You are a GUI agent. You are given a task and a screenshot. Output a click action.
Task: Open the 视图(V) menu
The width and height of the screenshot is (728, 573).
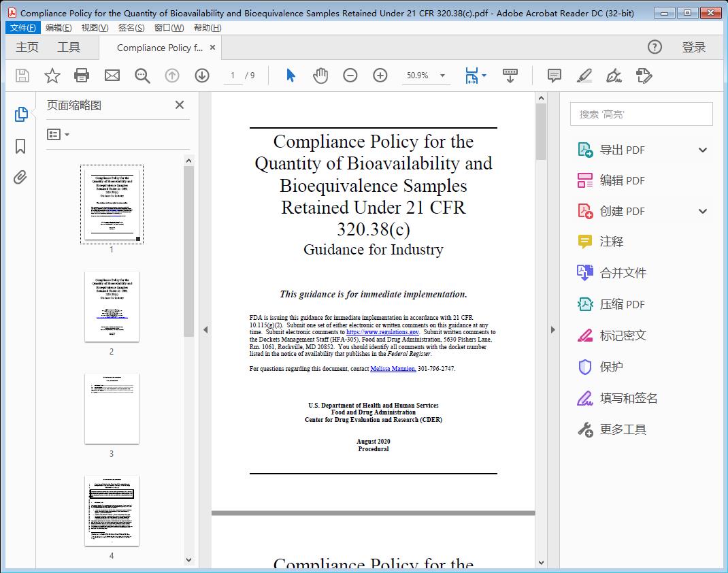pyautogui.click(x=95, y=28)
